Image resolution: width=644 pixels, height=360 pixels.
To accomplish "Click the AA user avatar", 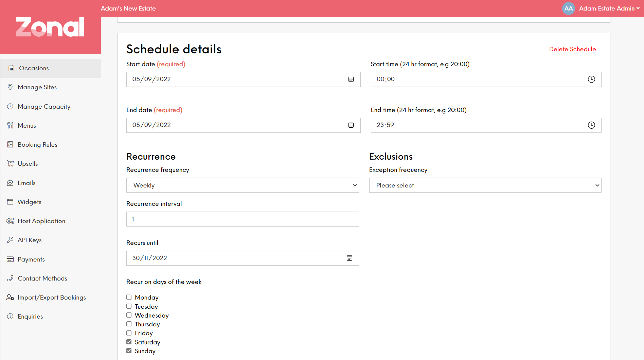I will (568, 8).
